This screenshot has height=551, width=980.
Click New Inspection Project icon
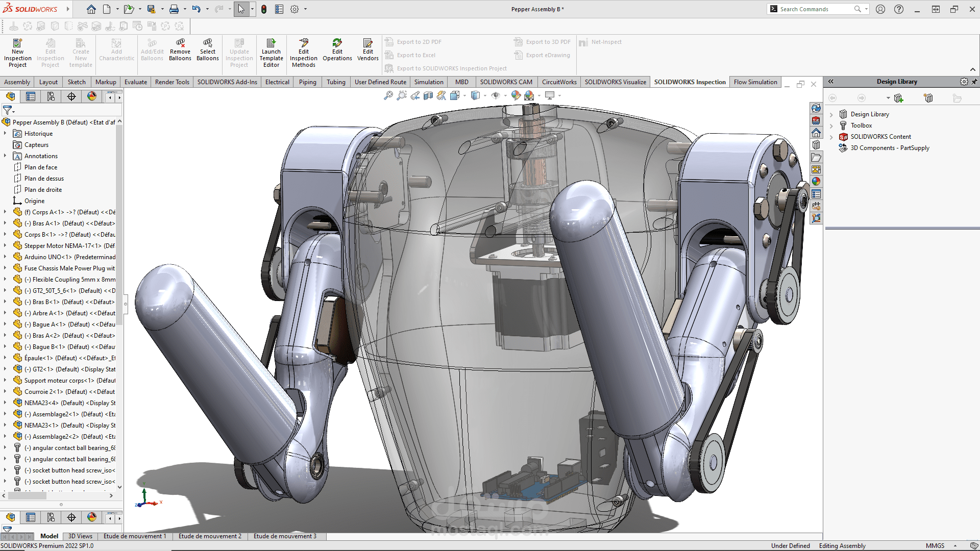(x=17, y=52)
